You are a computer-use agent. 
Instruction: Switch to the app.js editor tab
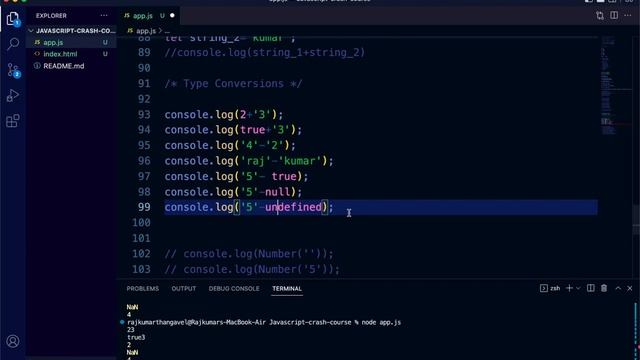pyautogui.click(x=142, y=16)
